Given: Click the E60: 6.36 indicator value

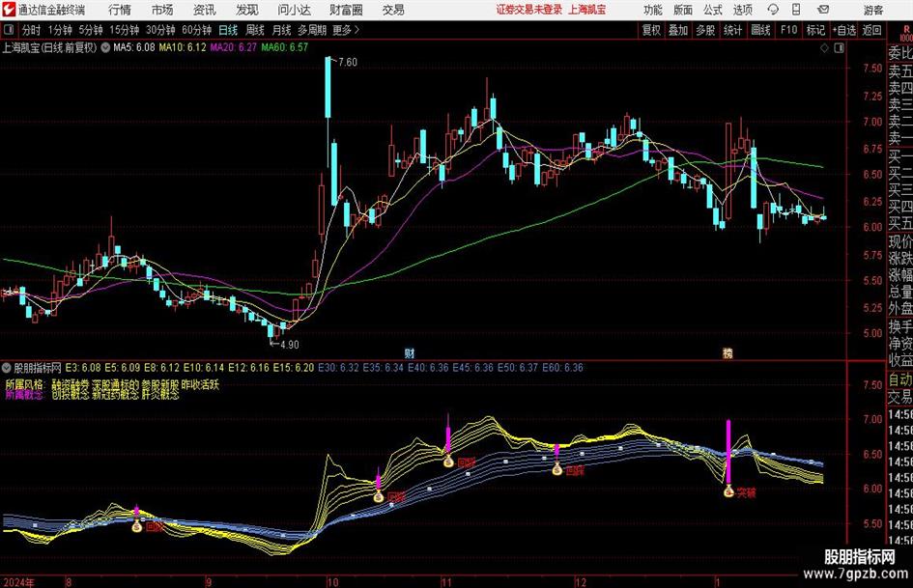Looking at the screenshot, I should point(562,368).
